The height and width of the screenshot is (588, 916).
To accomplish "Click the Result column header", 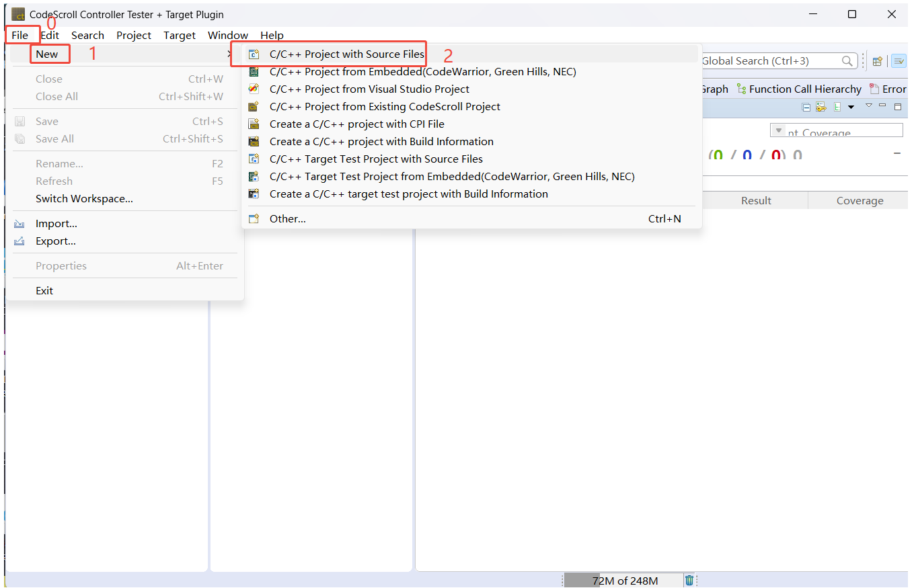I will (756, 201).
